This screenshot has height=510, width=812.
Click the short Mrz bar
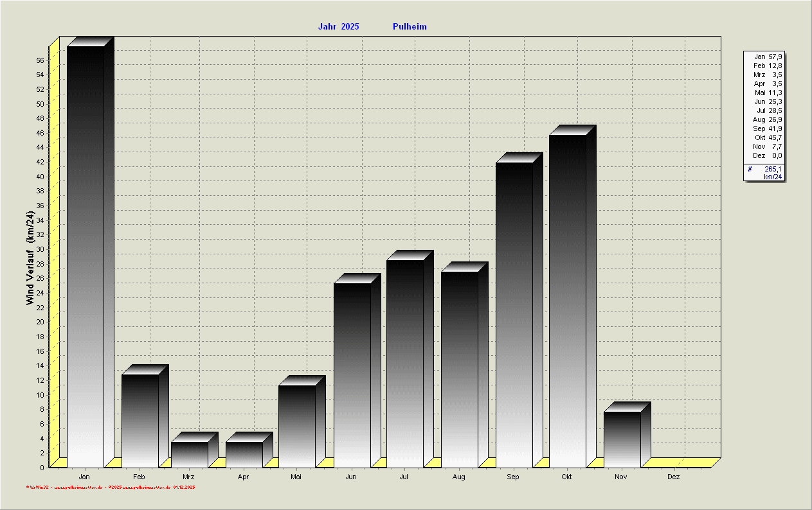[190, 454]
